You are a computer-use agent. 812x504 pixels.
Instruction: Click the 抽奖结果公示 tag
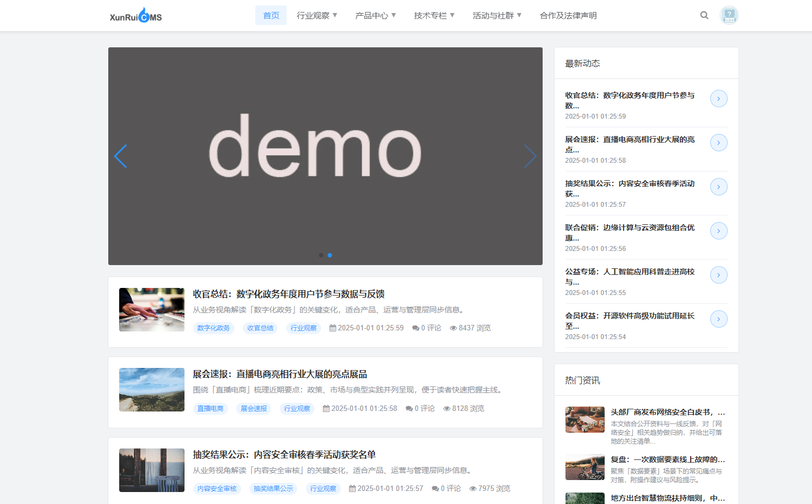(x=273, y=489)
